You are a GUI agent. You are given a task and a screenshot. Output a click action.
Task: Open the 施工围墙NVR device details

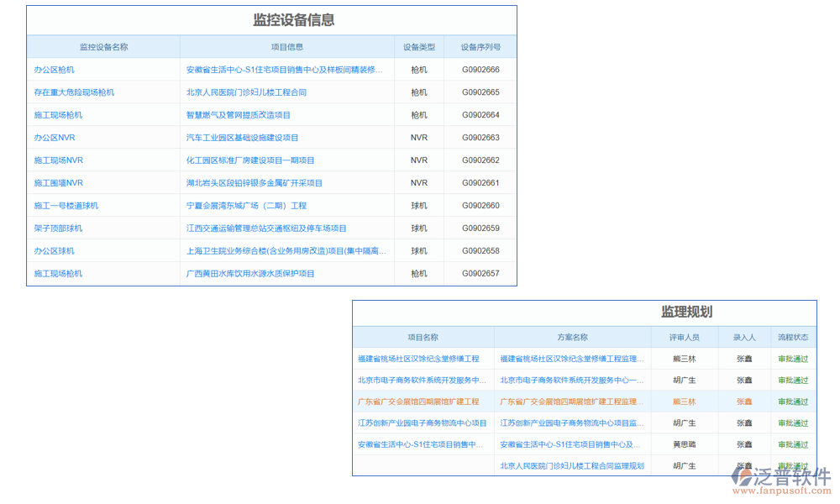click(54, 182)
